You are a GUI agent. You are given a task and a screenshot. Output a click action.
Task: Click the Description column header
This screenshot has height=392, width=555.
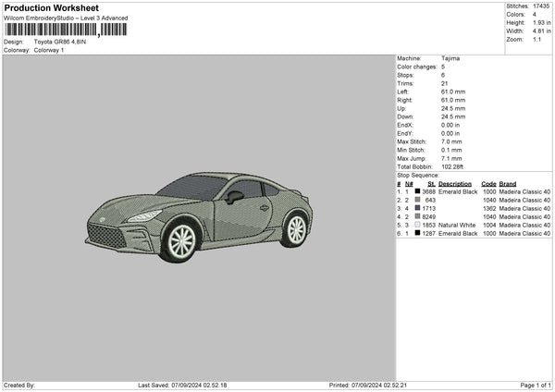[457, 183]
